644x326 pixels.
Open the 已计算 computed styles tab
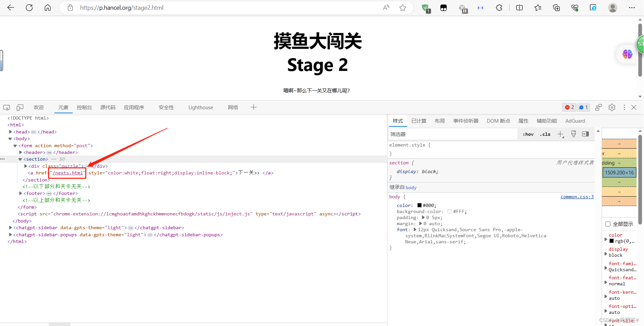pyautogui.click(x=419, y=121)
